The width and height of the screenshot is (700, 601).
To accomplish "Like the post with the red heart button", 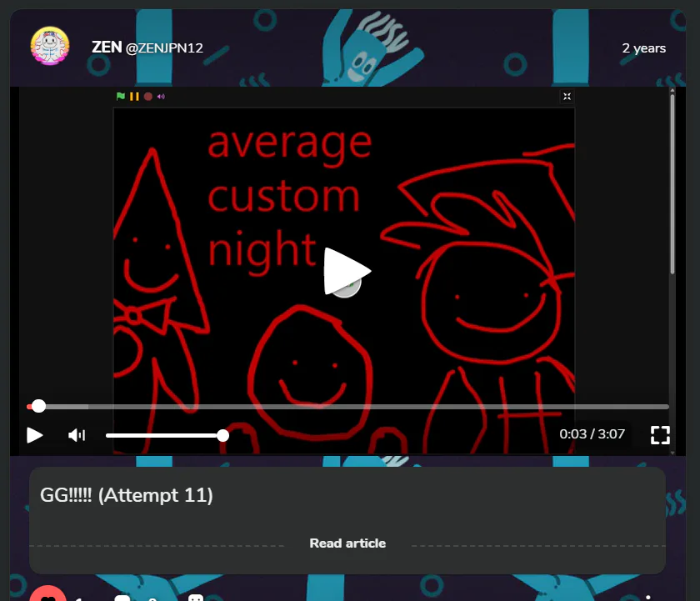I will point(47,595).
